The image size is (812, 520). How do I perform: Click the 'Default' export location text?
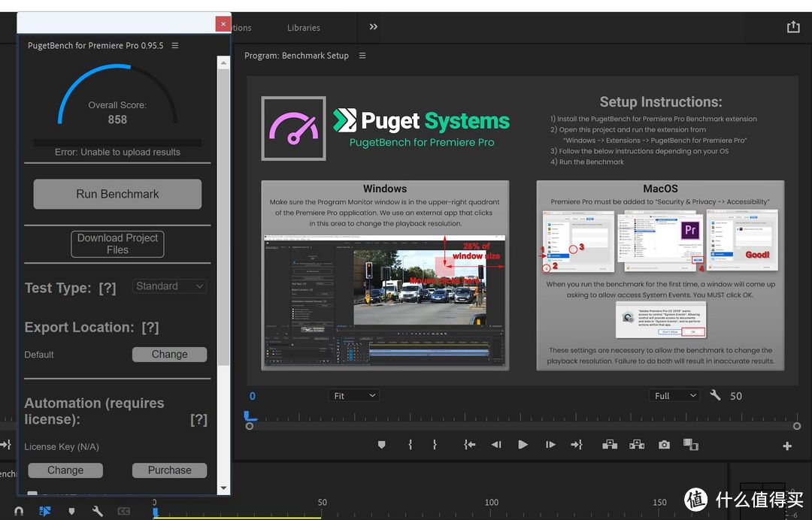[x=39, y=355]
